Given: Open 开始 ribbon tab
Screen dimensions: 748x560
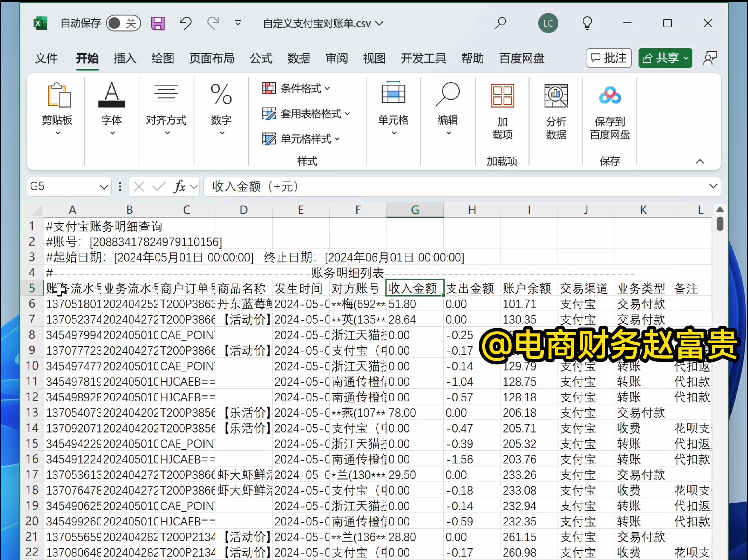Looking at the screenshot, I should 87,58.
